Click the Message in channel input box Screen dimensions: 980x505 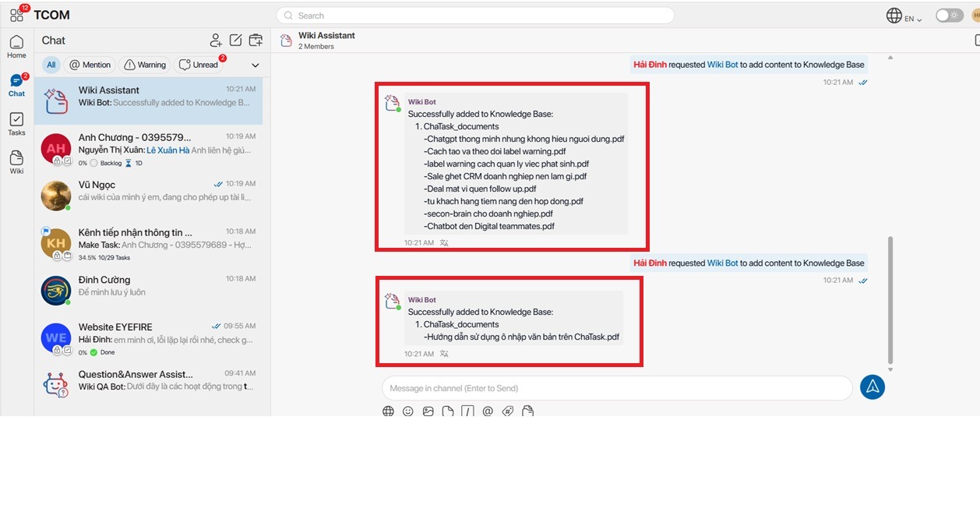tap(617, 388)
